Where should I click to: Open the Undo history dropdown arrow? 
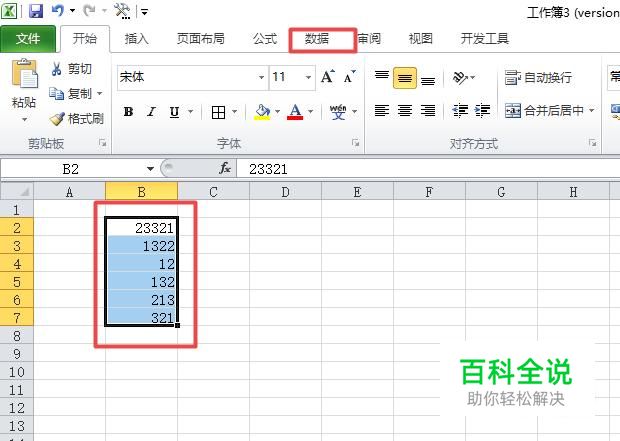[x=72, y=11]
